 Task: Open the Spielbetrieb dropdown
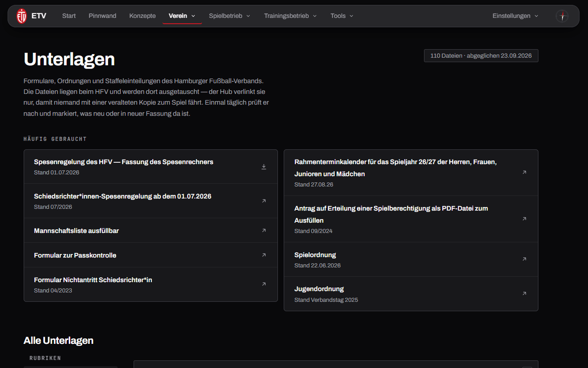point(230,16)
